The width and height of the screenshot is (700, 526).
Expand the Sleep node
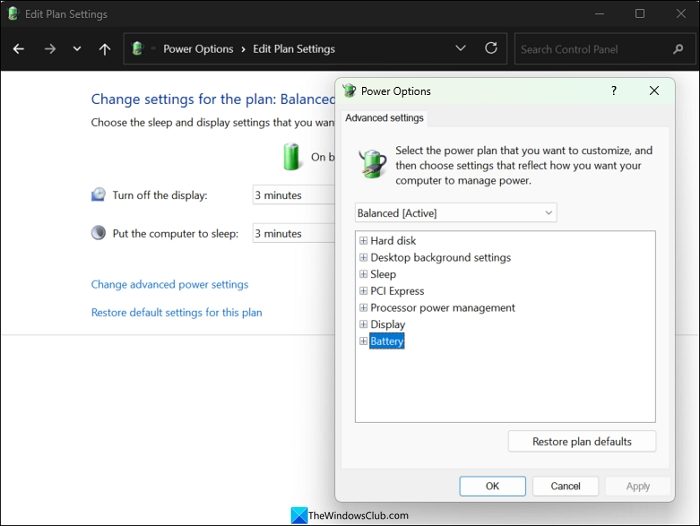(363, 274)
